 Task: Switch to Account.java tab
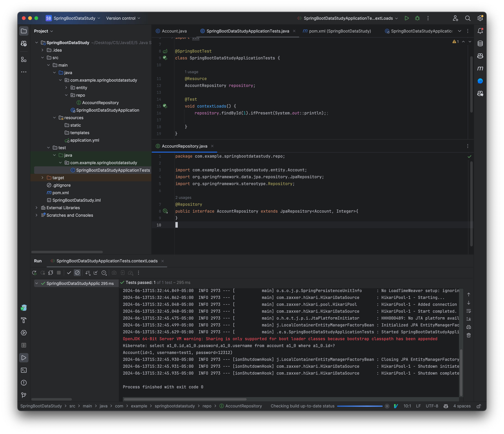tap(171, 31)
